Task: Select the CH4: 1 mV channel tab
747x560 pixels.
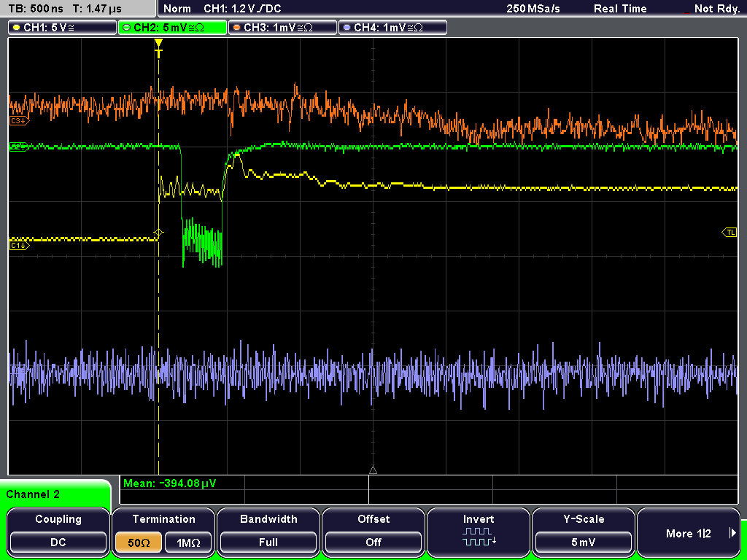Action: coord(392,28)
